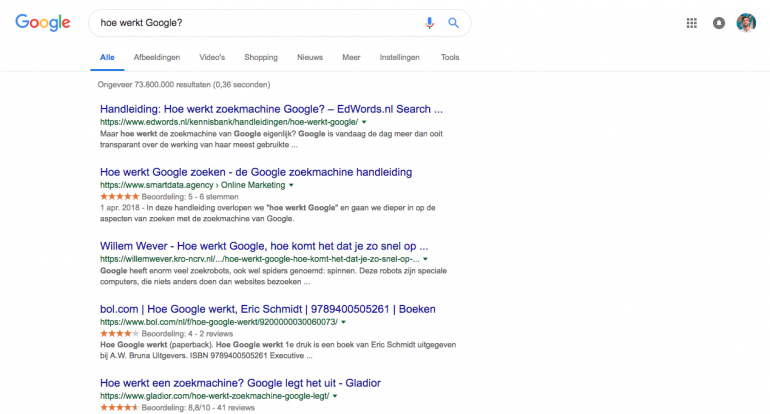This screenshot has height=414, width=770.
Task: Open the Willem Wever result title
Action: click(x=264, y=246)
